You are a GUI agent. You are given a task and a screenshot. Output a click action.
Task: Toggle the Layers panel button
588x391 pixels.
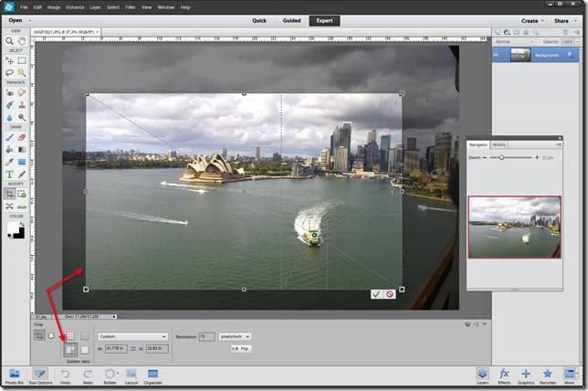[483, 376]
